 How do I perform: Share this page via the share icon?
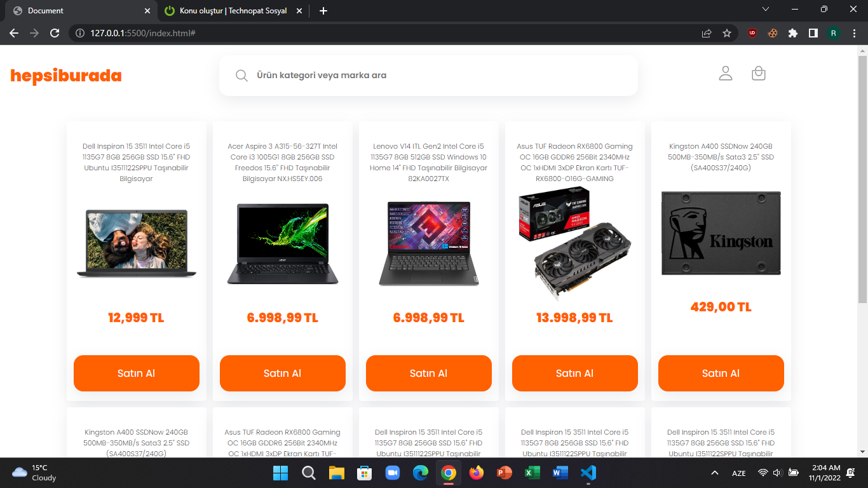(707, 33)
